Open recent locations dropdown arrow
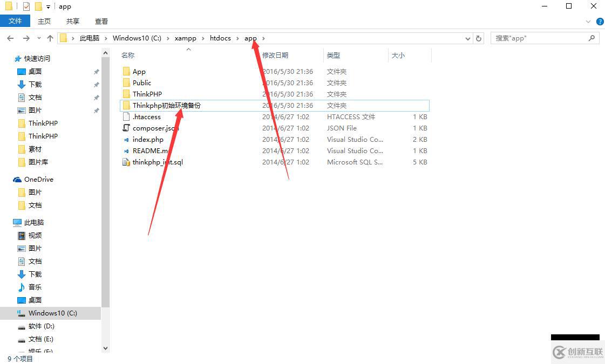The height and width of the screenshot is (364, 605). pyautogui.click(x=39, y=38)
